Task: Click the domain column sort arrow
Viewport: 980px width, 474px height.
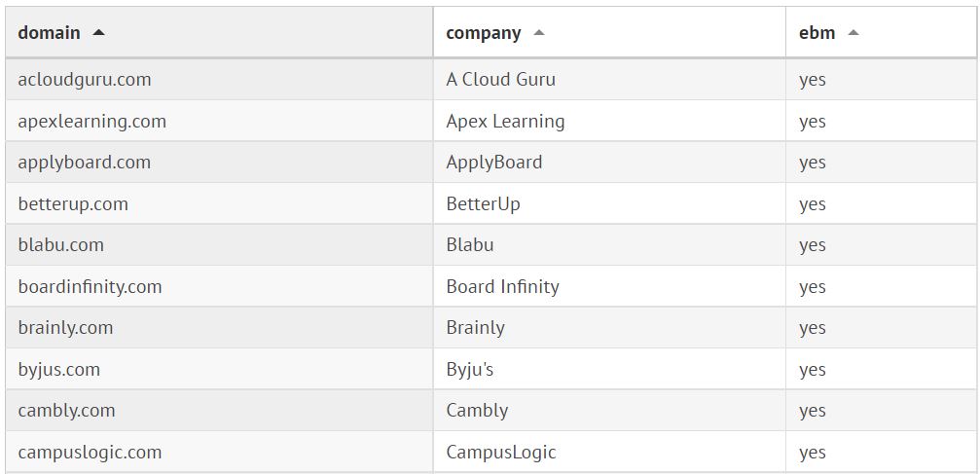Action: point(98,33)
